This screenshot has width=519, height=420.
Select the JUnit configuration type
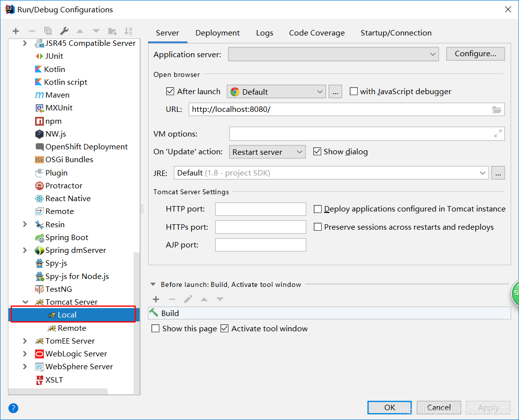(49, 56)
